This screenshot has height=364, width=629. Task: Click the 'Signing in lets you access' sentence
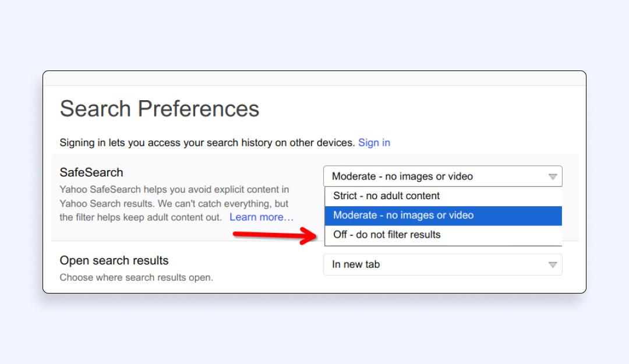click(x=207, y=143)
